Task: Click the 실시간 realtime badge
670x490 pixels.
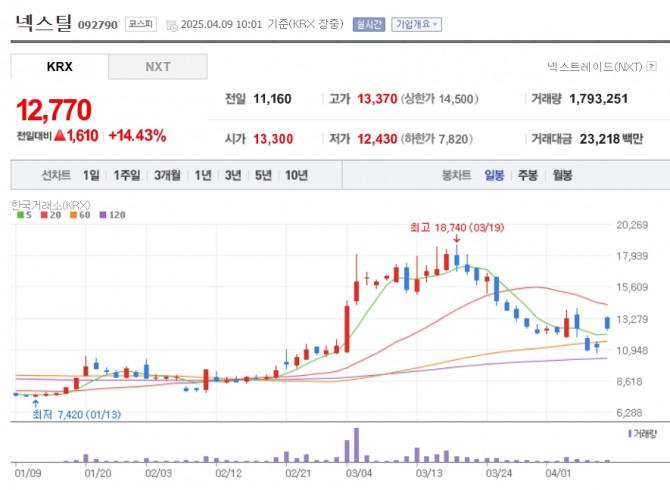Action: pyautogui.click(x=369, y=24)
